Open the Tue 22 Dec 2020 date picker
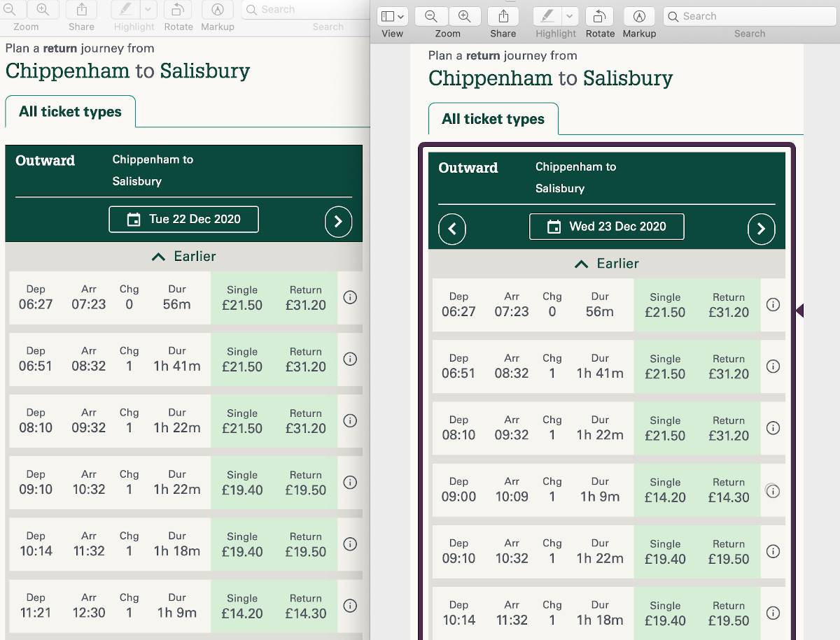This screenshot has width=840, height=640. 183,219
